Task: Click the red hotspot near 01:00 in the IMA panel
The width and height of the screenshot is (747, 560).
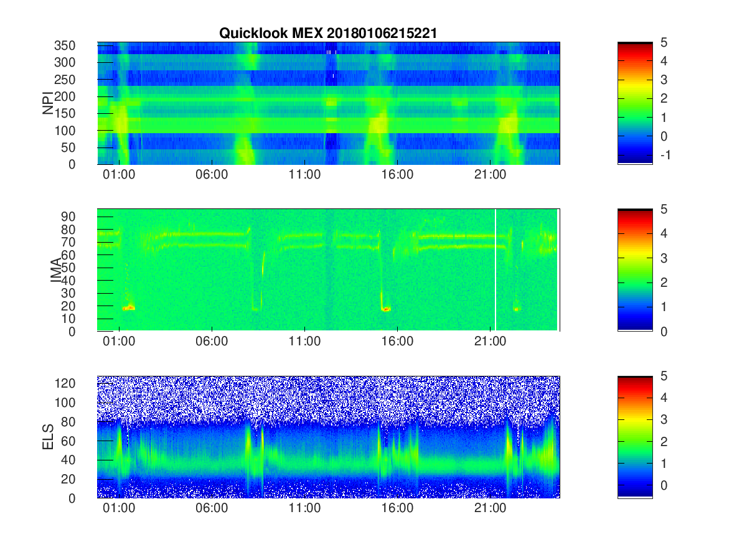Action: 129,307
